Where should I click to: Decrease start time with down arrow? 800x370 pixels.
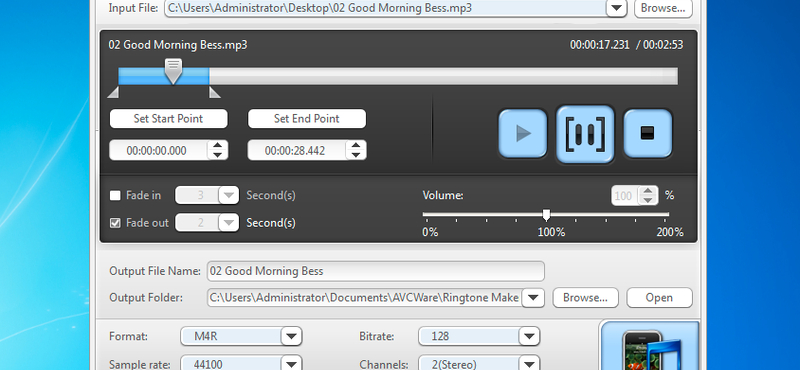pyautogui.click(x=218, y=155)
